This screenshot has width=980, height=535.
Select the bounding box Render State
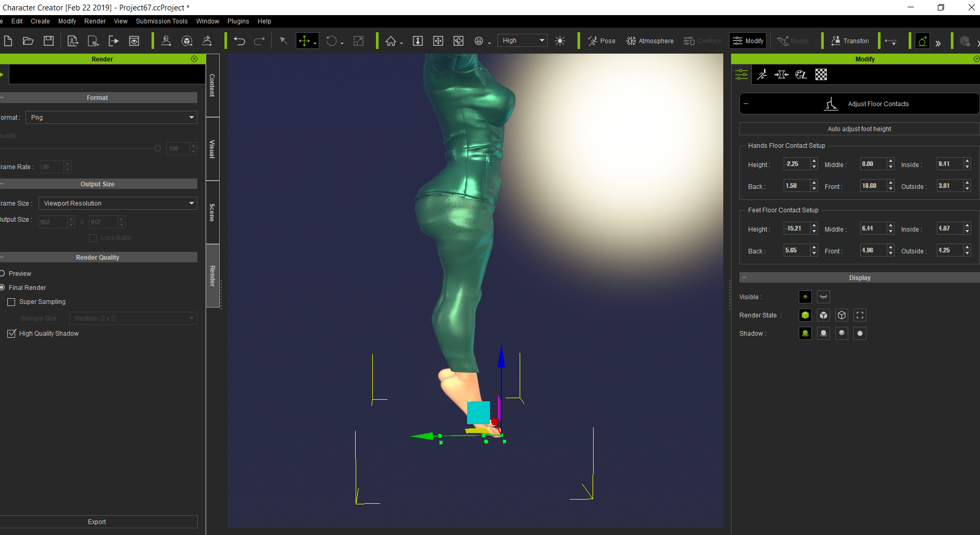point(860,315)
